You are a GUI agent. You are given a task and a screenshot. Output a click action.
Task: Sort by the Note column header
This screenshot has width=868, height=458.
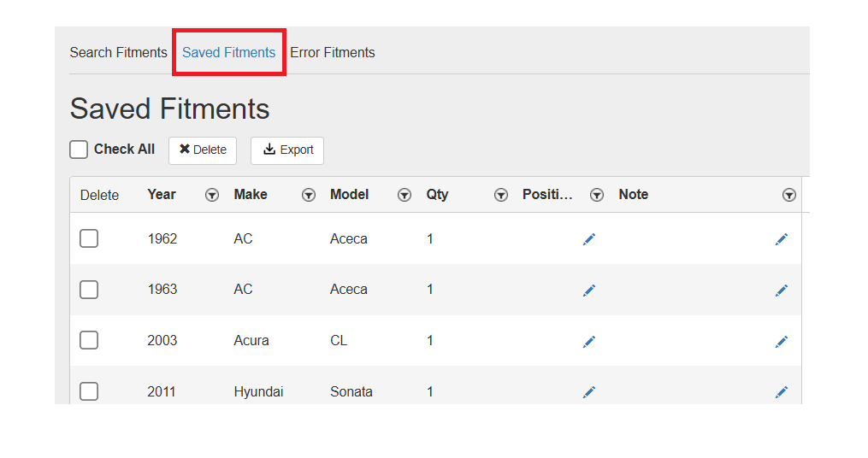(634, 195)
